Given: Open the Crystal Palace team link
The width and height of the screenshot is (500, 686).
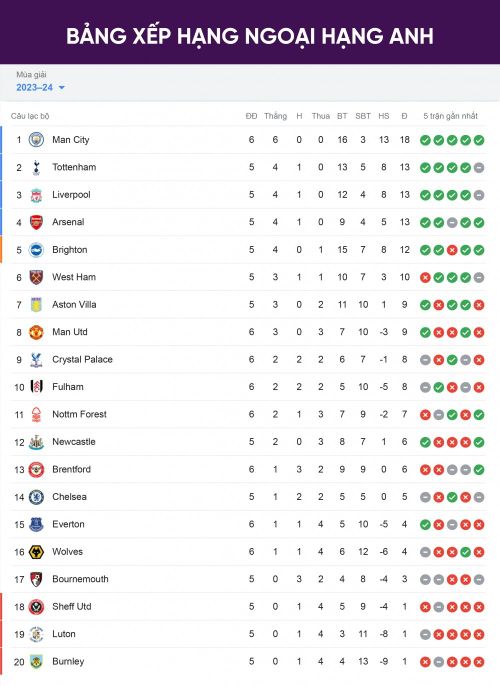Looking at the screenshot, I should tap(82, 360).
